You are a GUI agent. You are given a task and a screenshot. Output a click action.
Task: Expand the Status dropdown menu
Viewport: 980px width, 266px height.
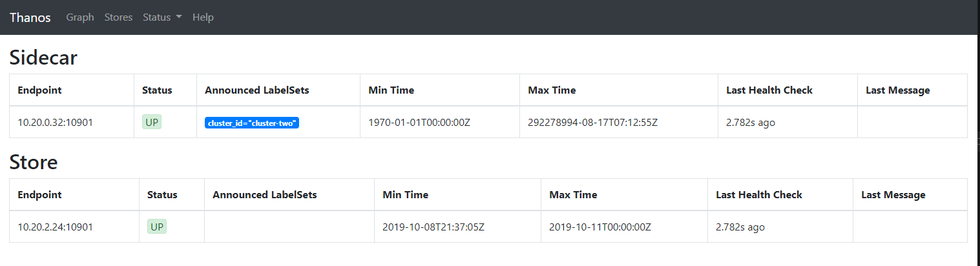[x=162, y=17]
